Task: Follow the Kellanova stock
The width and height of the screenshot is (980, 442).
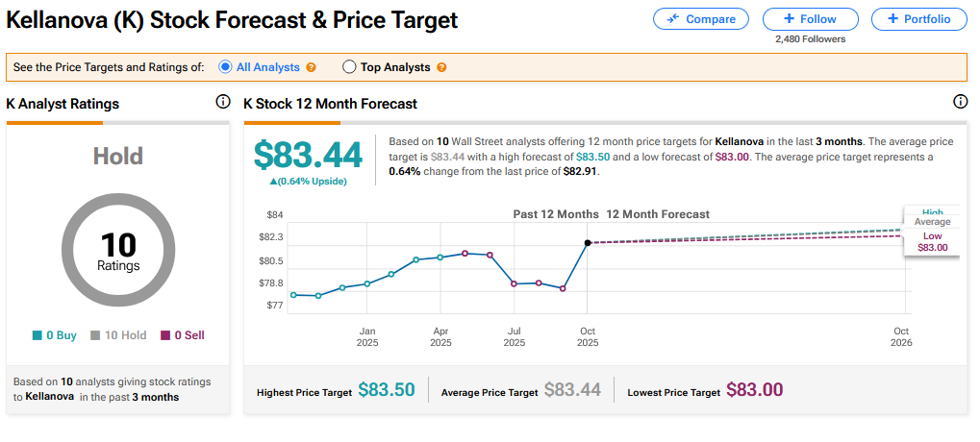Action: 810,19
